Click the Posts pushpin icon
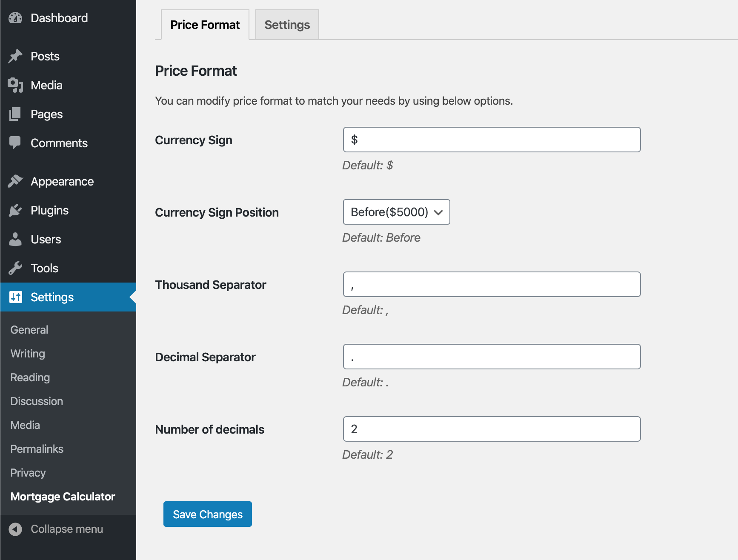The width and height of the screenshot is (738, 560). [x=15, y=56]
